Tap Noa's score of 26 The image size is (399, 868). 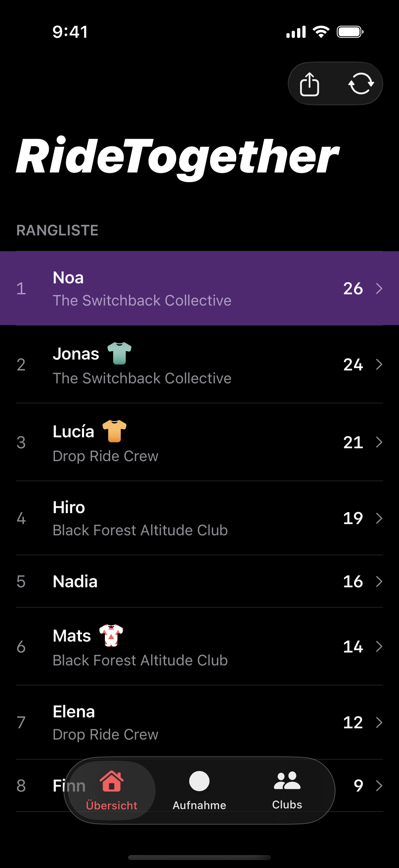(353, 288)
